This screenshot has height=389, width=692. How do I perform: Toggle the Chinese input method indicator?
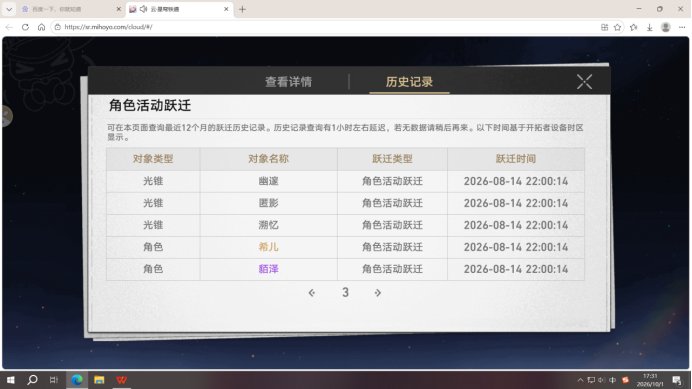click(x=612, y=380)
